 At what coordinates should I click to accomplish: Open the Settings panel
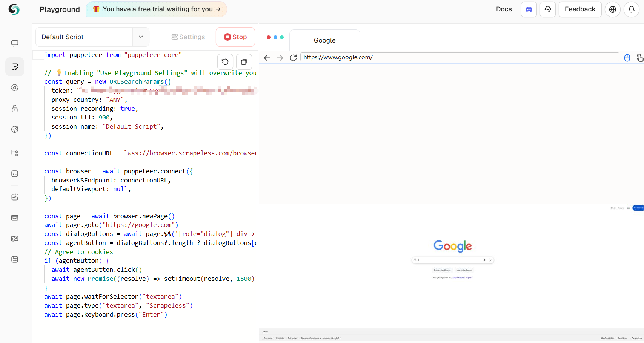pos(188,37)
